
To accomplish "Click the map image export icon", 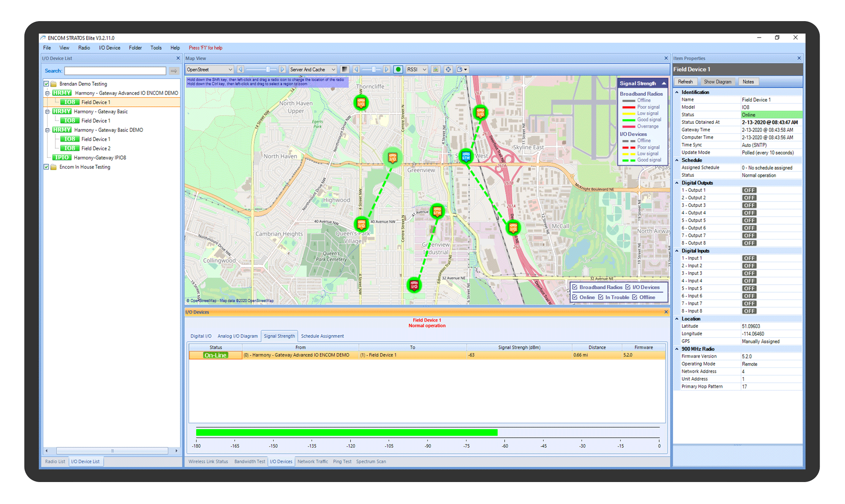I will click(436, 70).
